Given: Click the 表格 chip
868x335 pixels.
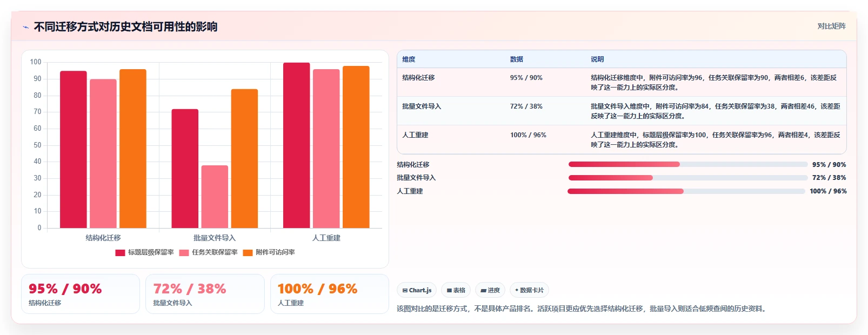Looking at the screenshot, I should [x=456, y=290].
